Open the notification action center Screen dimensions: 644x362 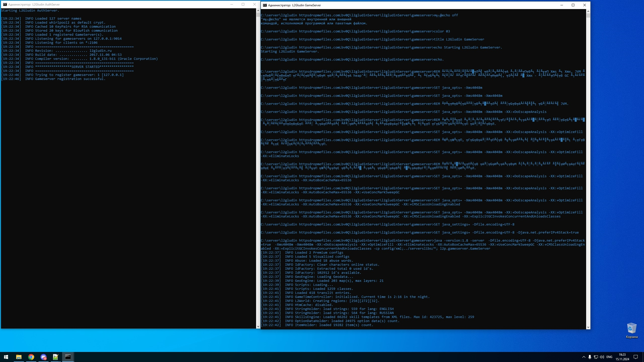tap(636, 357)
